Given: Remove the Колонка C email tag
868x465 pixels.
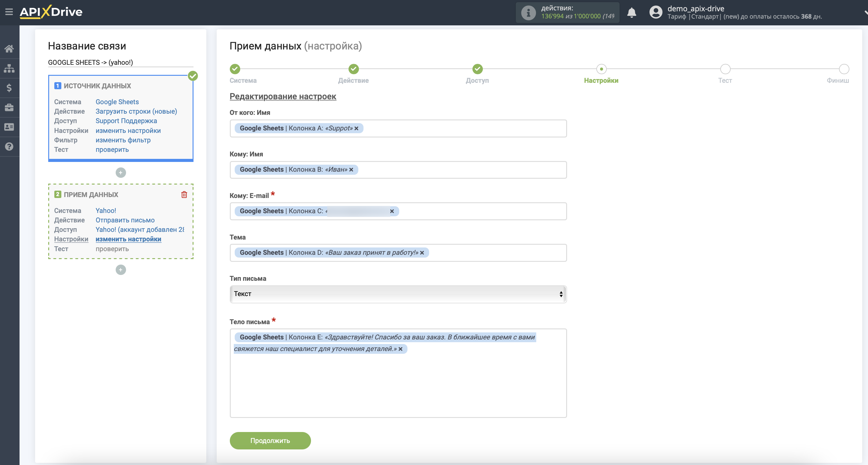Looking at the screenshot, I should (392, 211).
